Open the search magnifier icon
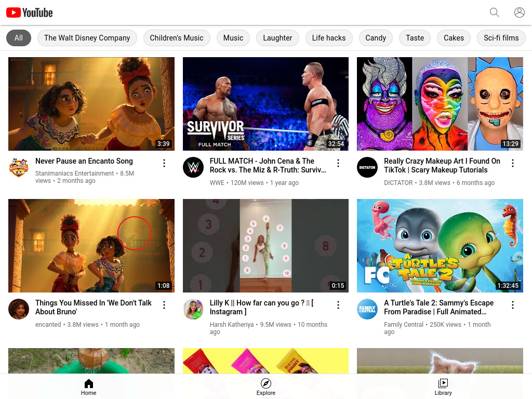The width and height of the screenshot is (532, 399). click(495, 12)
